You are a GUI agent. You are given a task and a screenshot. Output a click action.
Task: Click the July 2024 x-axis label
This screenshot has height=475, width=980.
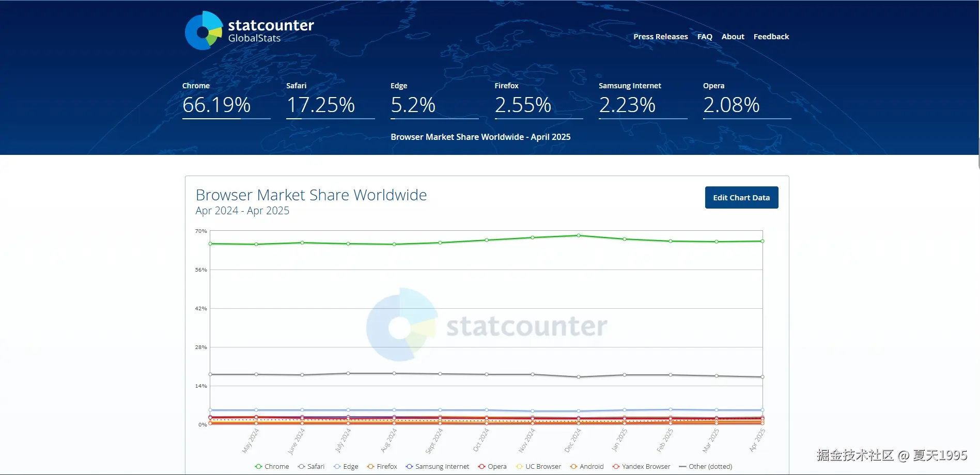343,440
